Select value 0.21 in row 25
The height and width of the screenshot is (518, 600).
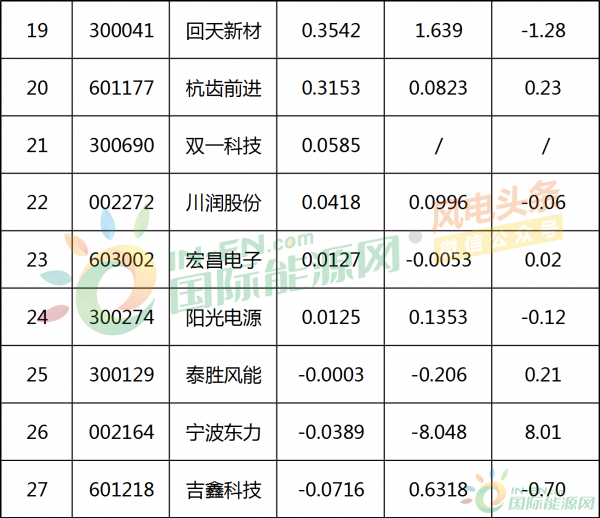tap(543, 375)
